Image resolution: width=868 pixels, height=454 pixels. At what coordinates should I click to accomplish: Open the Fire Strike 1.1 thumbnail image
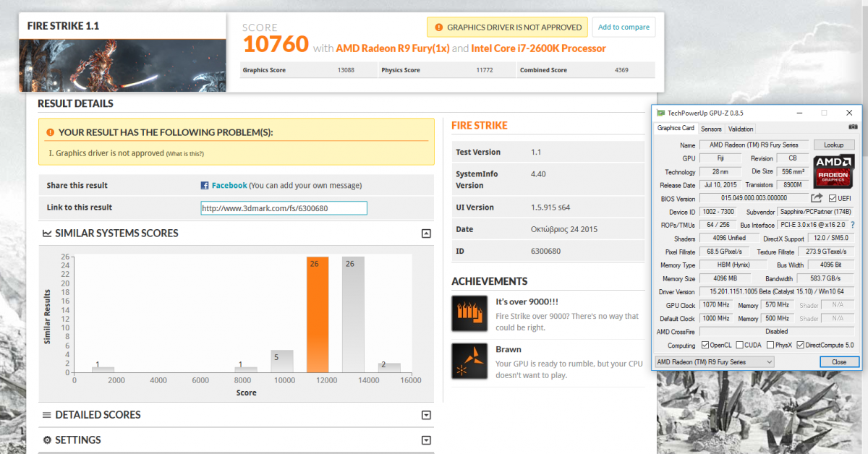click(x=122, y=65)
